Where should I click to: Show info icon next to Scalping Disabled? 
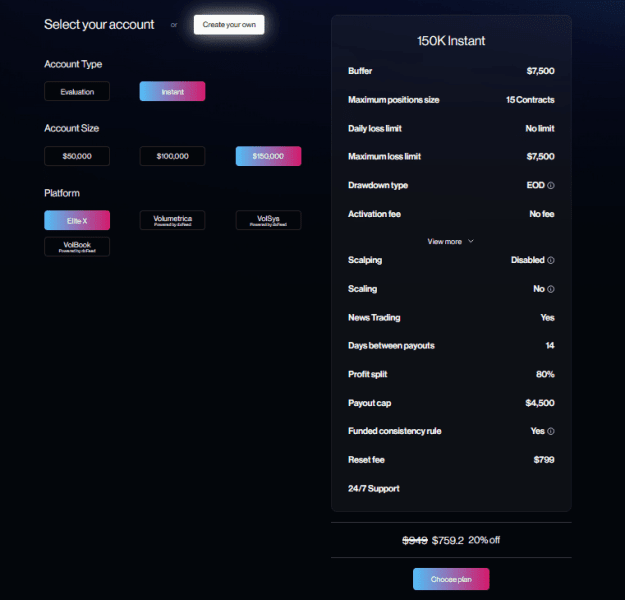[x=550, y=260]
